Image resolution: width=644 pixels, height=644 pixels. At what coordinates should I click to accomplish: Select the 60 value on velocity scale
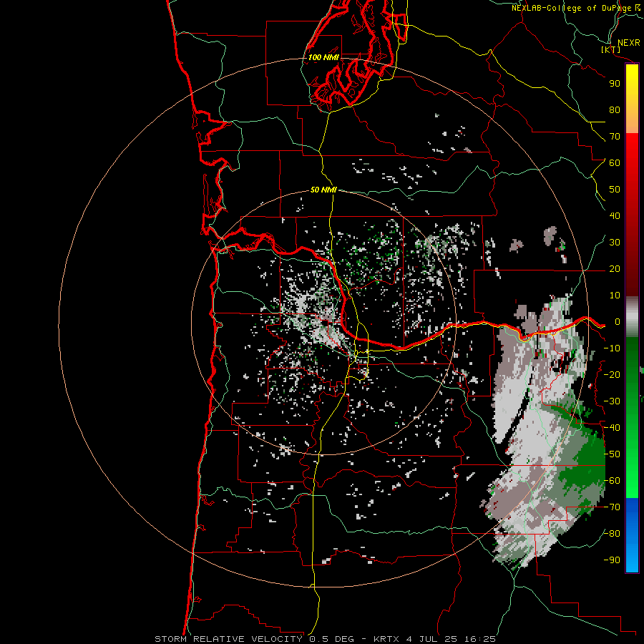point(615,163)
